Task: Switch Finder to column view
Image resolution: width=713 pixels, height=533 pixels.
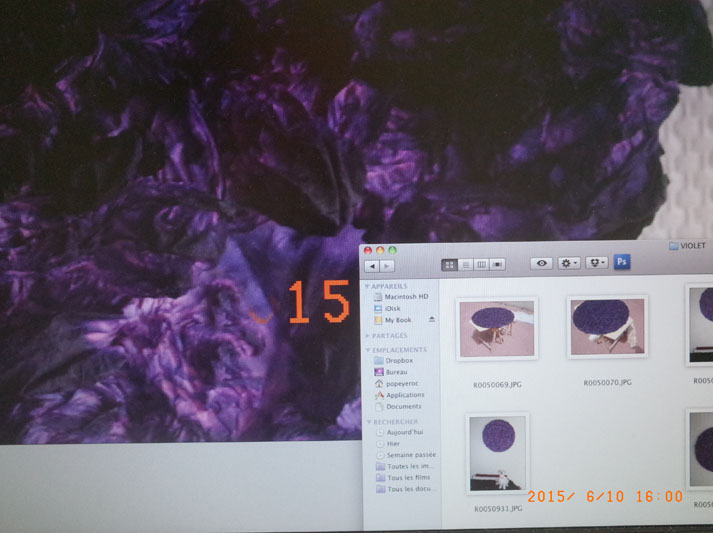Action: (482, 264)
